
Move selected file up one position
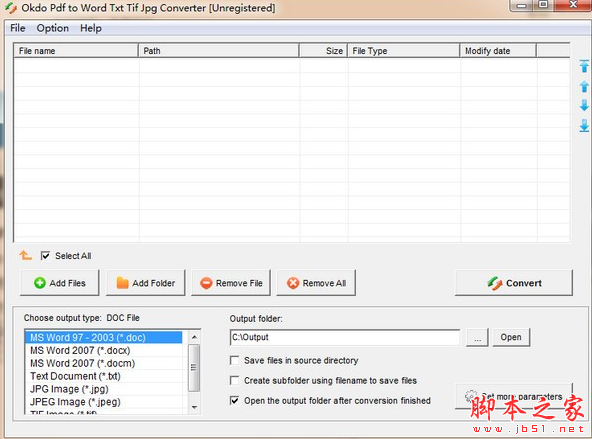pyautogui.click(x=584, y=86)
